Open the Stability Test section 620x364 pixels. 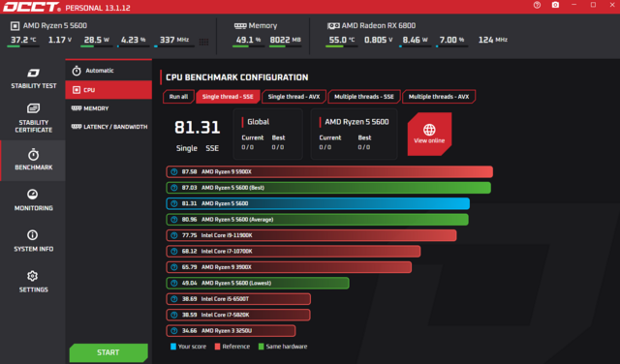(x=33, y=78)
